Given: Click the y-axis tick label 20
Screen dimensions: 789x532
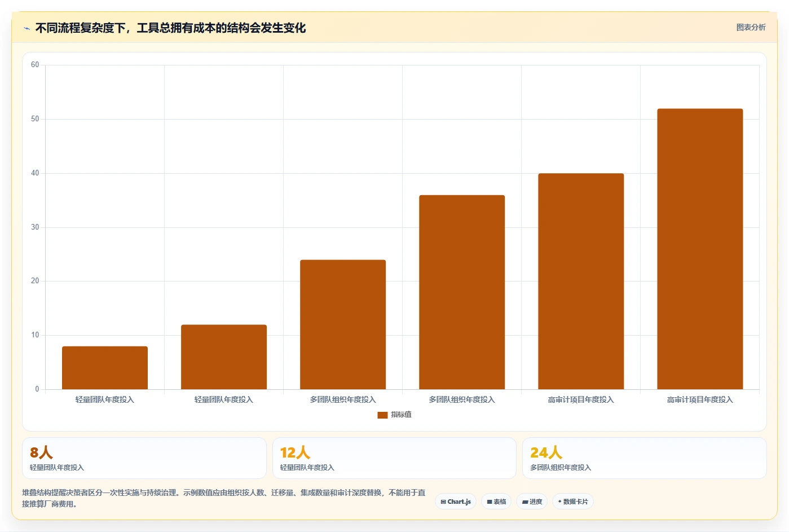Looking at the screenshot, I should point(35,281).
